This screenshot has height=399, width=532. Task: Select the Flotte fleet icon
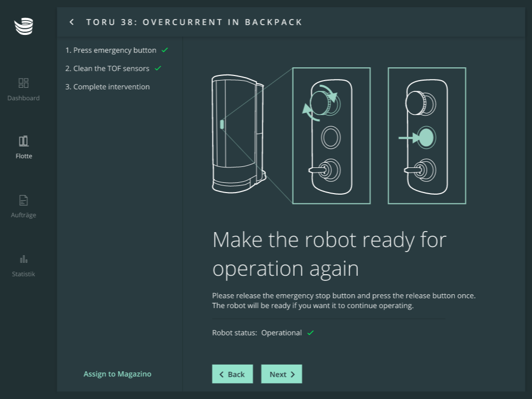pyautogui.click(x=24, y=141)
